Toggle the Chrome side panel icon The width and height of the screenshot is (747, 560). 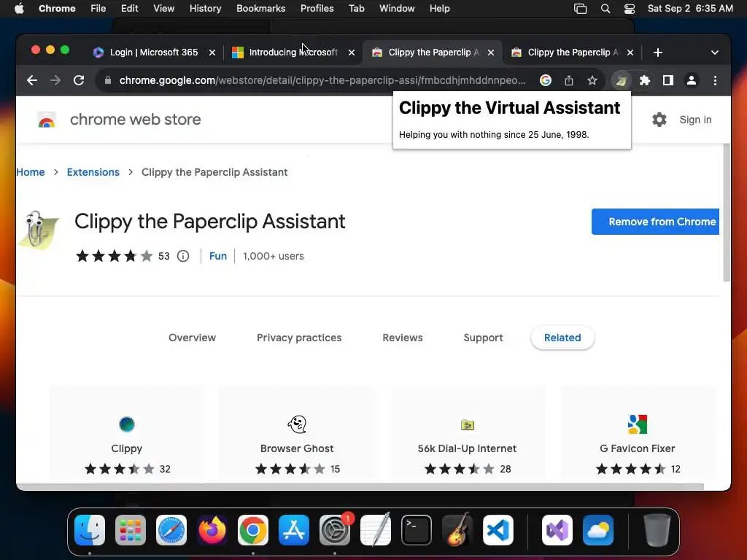[x=668, y=80]
